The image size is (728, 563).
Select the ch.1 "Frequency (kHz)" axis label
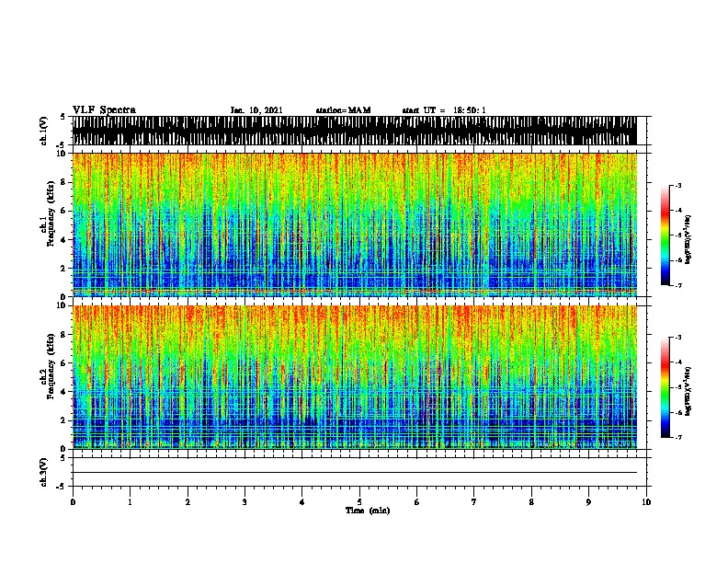(51, 214)
